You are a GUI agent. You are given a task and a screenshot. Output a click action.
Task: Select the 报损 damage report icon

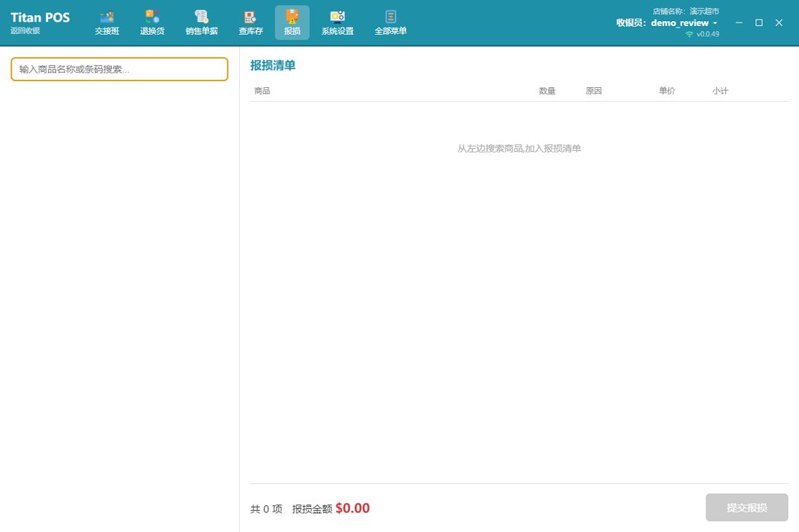click(292, 22)
